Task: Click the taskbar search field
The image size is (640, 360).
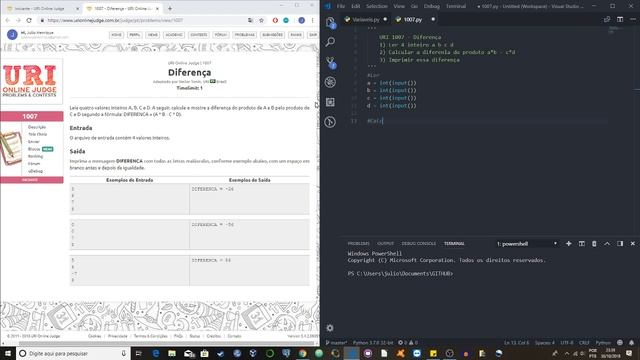Action: [73, 353]
